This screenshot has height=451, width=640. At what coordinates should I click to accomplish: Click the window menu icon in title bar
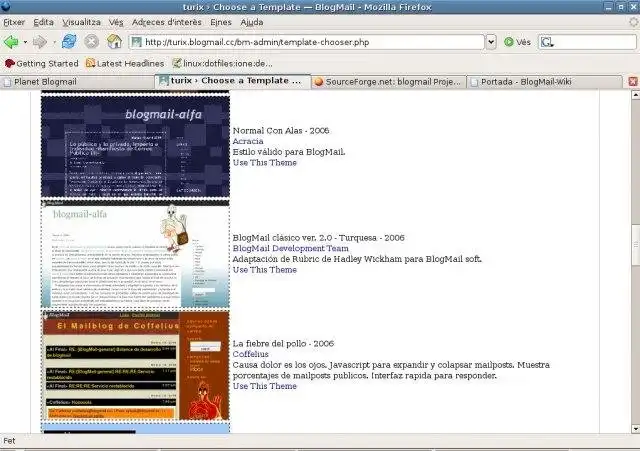click(5, 7)
